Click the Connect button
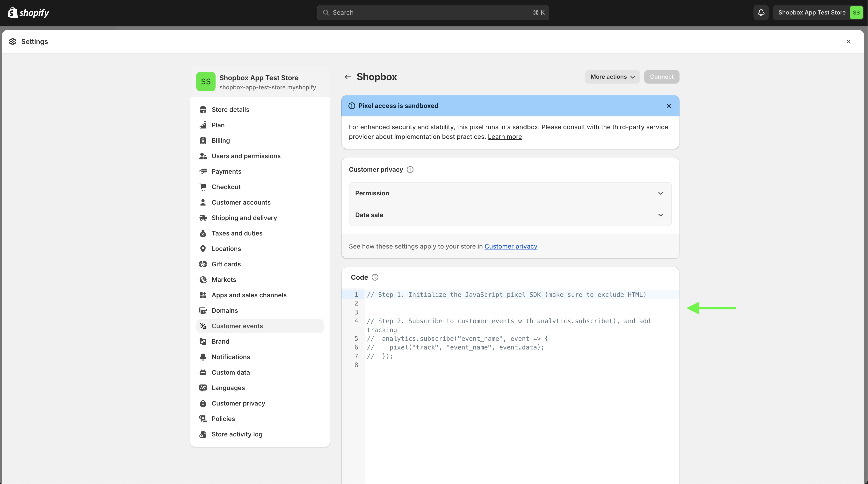 [x=661, y=77]
